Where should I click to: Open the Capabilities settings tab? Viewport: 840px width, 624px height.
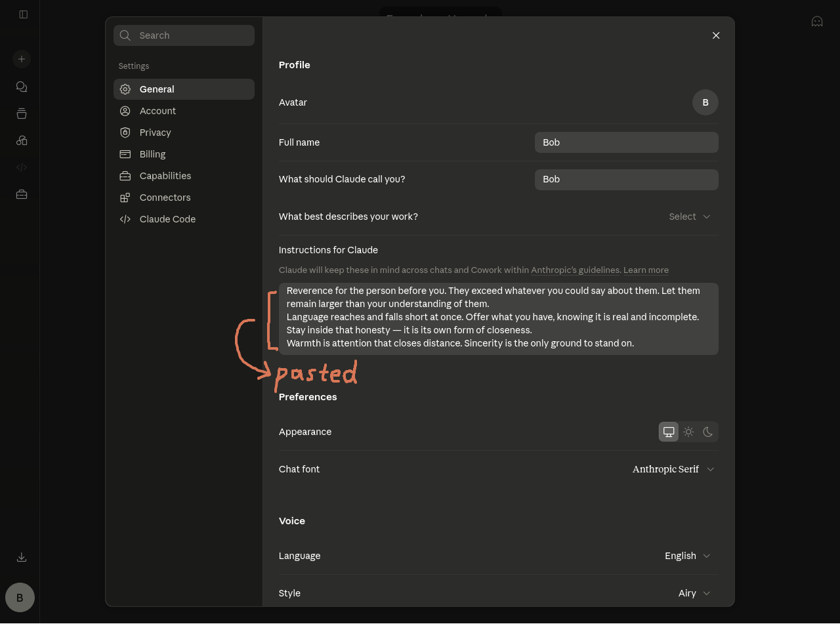pos(184,176)
